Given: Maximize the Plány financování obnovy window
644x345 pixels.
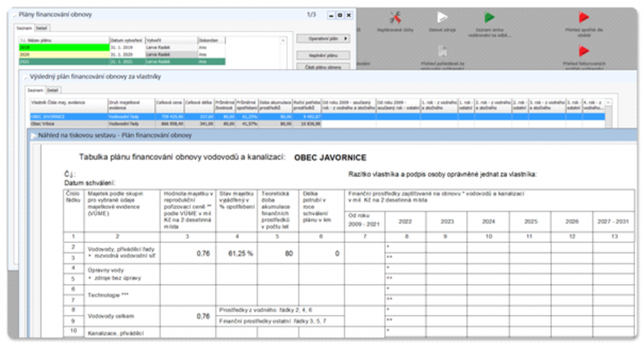Looking at the screenshot, I should [340, 15].
